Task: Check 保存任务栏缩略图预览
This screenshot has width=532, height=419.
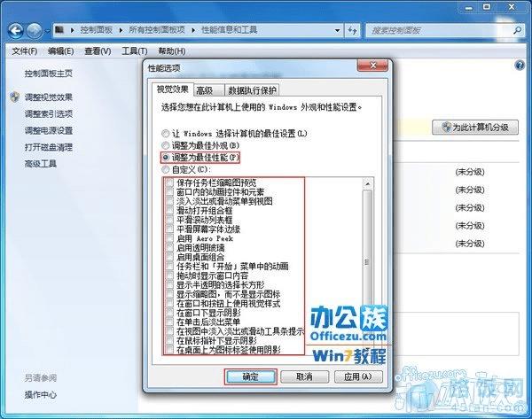Action: tap(169, 182)
